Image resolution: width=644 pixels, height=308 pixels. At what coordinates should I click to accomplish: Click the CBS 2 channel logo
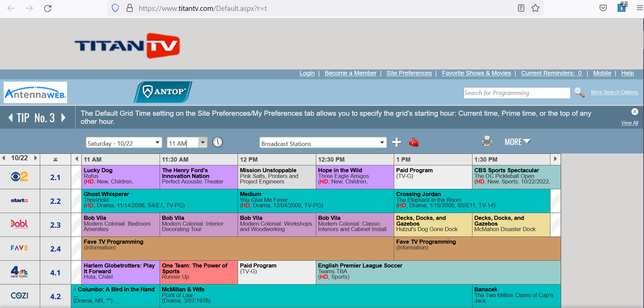click(x=20, y=177)
